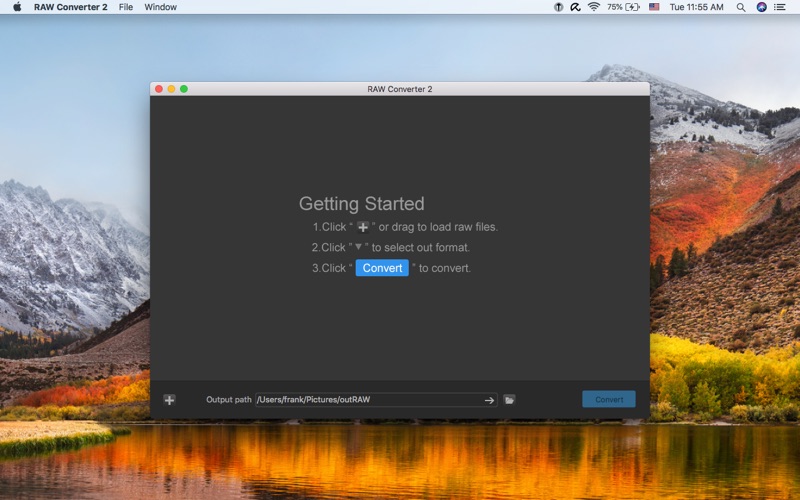Open the File menu
The height and width of the screenshot is (500, 800).
125,7
